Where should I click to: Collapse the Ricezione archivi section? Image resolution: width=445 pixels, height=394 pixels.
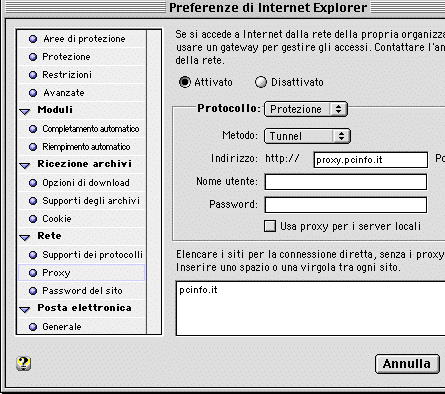pyautogui.click(x=25, y=165)
